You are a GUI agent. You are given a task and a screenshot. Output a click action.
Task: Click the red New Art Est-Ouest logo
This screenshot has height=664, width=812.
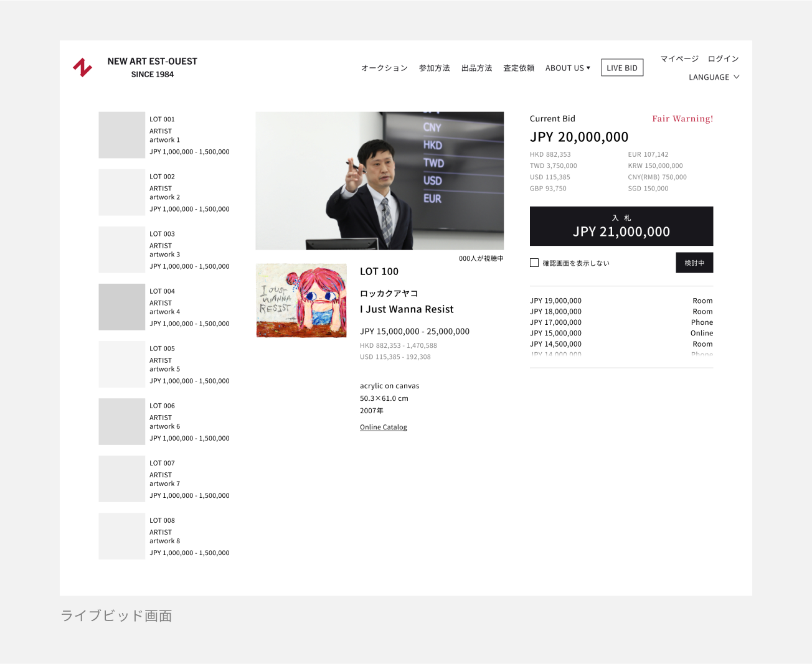(83, 67)
